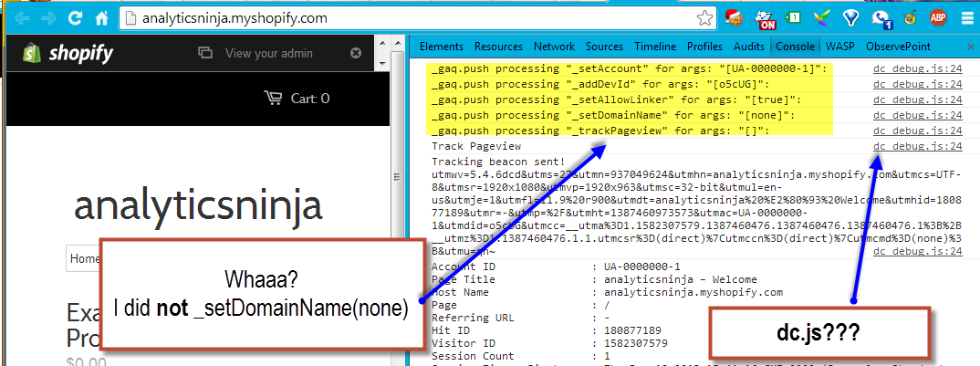Screen dimensions: 980x366
Task: Click the analyticsninja store title
Action: coord(198,204)
